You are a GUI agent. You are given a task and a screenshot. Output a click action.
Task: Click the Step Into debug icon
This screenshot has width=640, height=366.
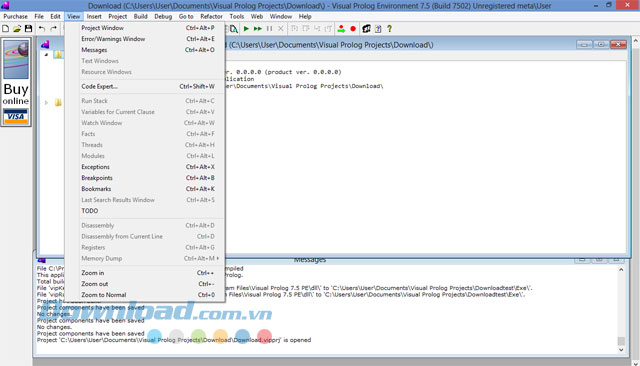(x=294, y=29)
